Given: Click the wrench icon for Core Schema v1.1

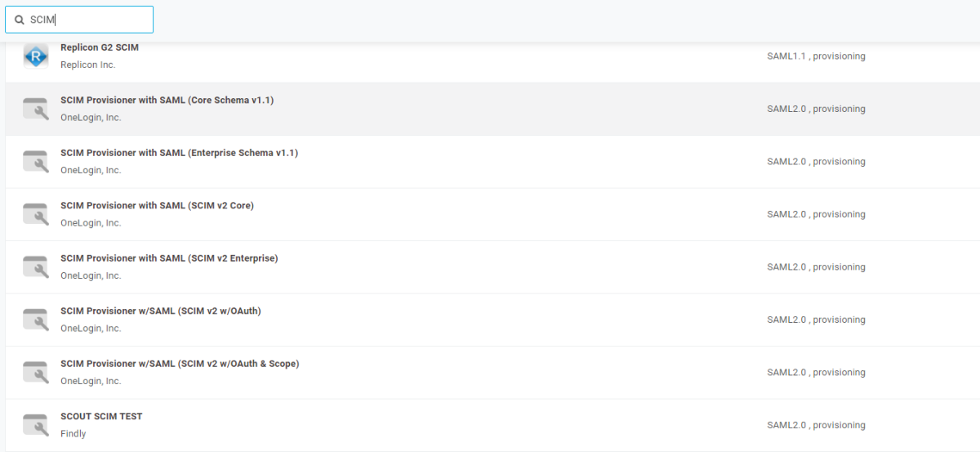Looking at the screenshot, I should click(x=35, y=109).
